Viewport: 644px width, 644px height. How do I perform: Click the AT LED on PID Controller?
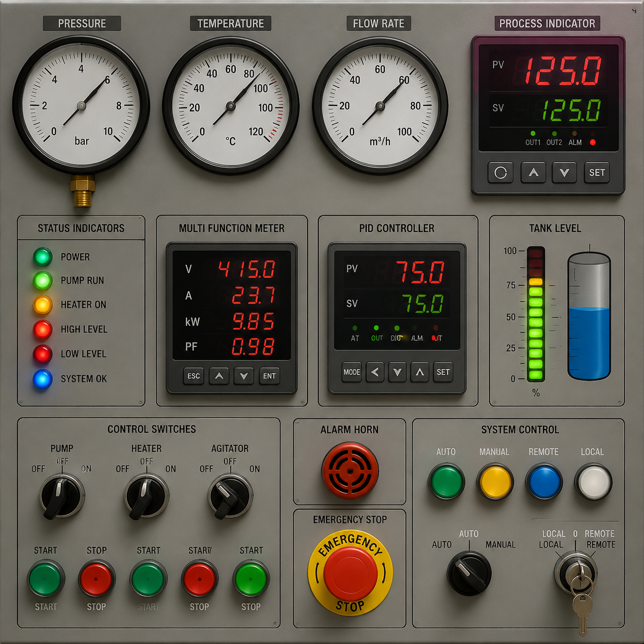(355, 328)
